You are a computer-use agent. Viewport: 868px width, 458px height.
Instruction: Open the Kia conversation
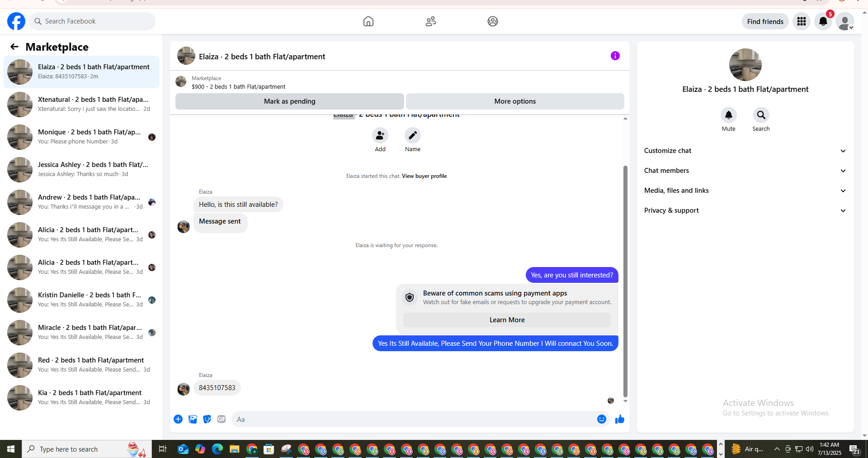point(81,398)
